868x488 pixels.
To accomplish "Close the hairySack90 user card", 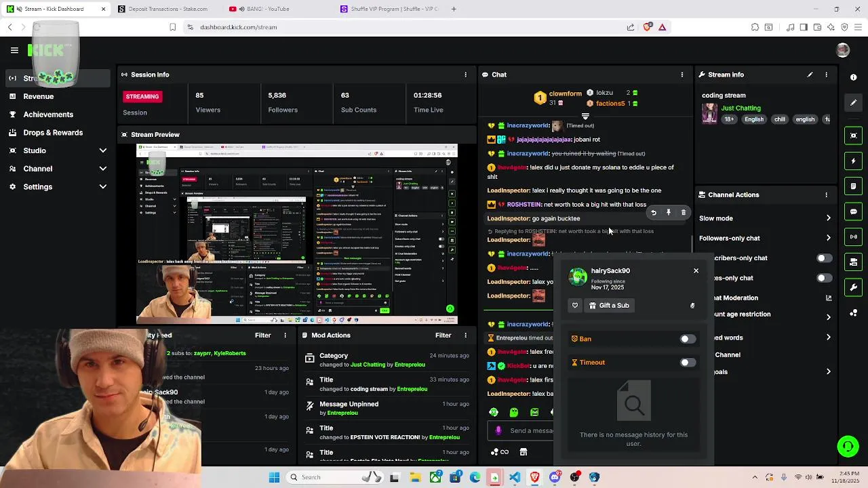I will coord(696,270).
